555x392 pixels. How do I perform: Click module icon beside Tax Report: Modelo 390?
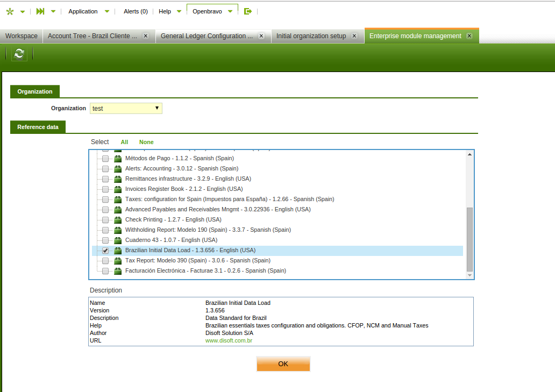point(118,261)
